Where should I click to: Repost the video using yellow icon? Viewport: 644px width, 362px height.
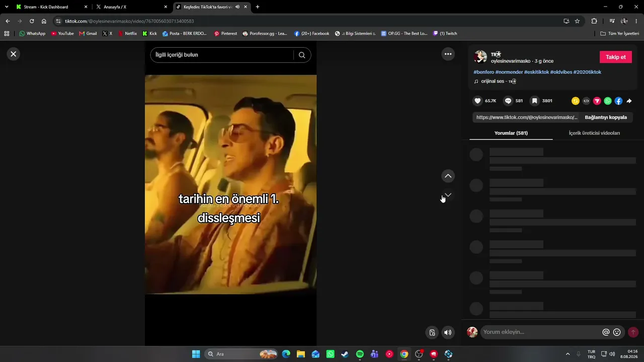click(x=576, y=101)
